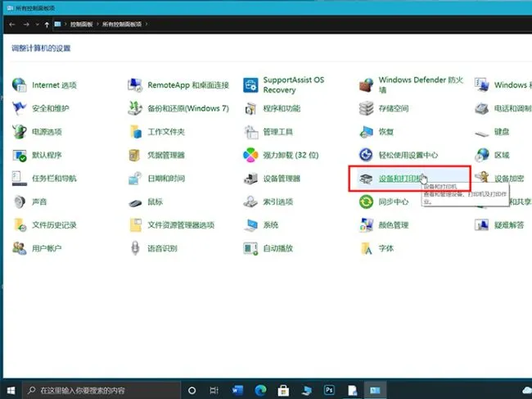Click 所有控制面板项 in the address breadcrumb

tap(122, 24)
